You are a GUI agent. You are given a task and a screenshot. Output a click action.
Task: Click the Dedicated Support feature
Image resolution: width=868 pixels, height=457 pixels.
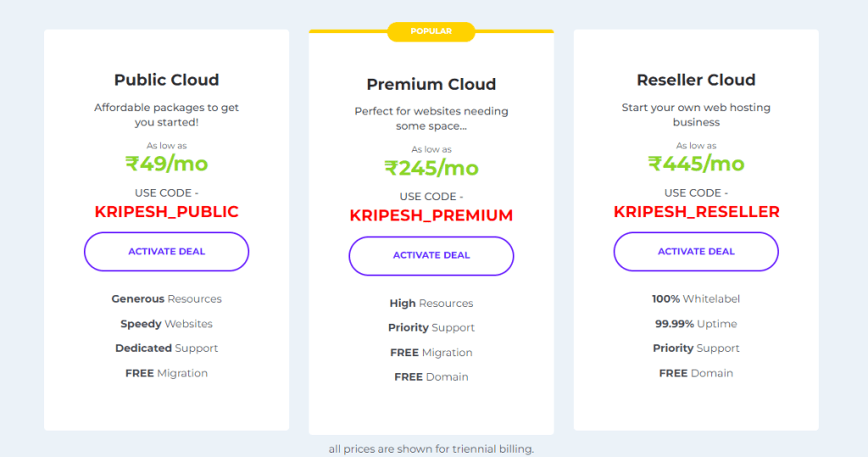tap(166, 348)
